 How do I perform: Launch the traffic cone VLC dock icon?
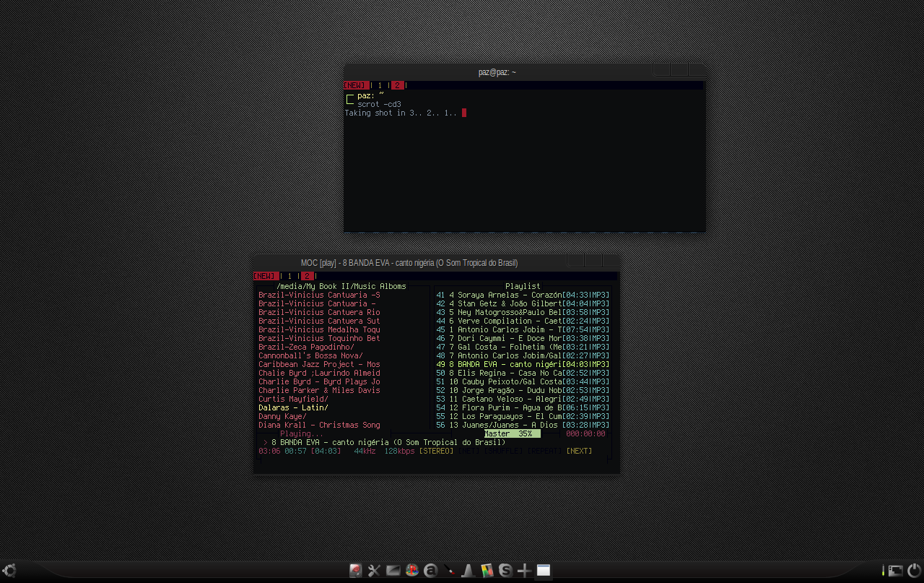pos(468,571)
